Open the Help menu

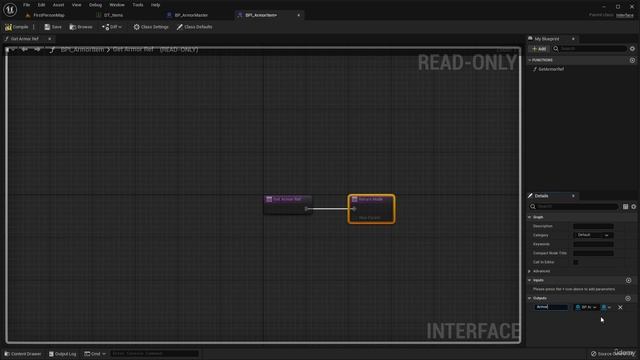tap(156, 5)
